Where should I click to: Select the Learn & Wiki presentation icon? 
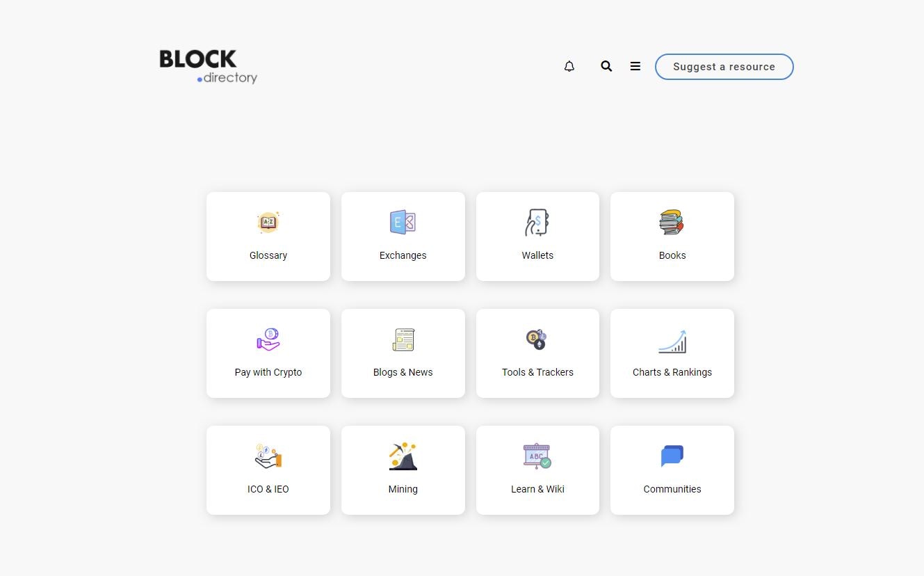point(537,456)
